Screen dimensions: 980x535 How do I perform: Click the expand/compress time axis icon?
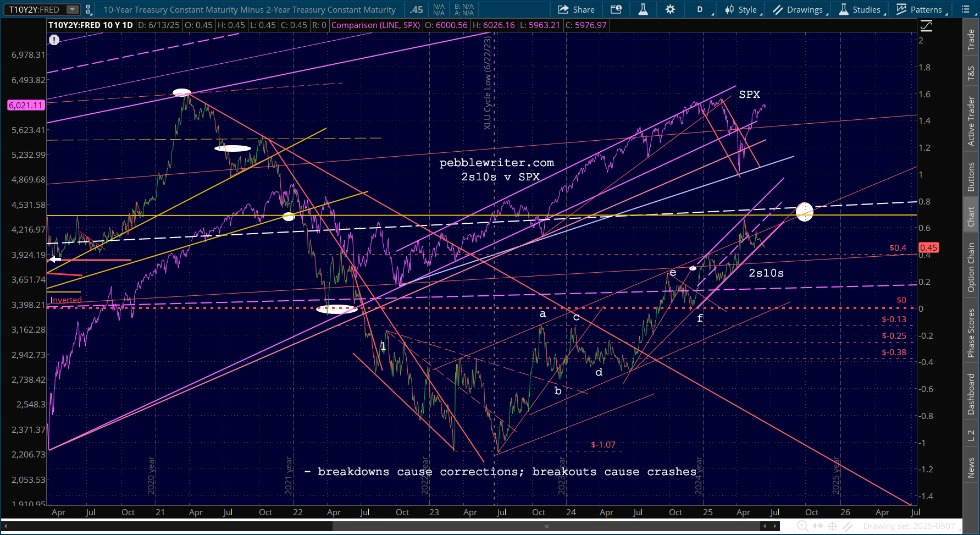click(818, 526)
